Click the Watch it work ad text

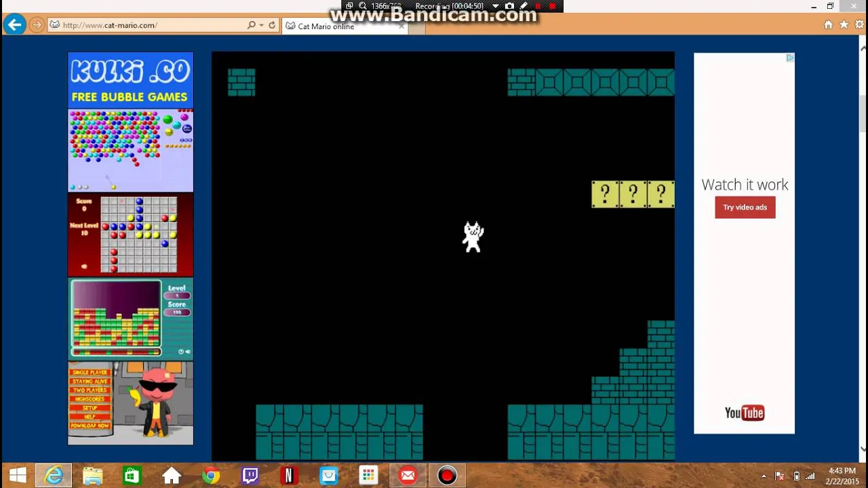pos(745,184)
